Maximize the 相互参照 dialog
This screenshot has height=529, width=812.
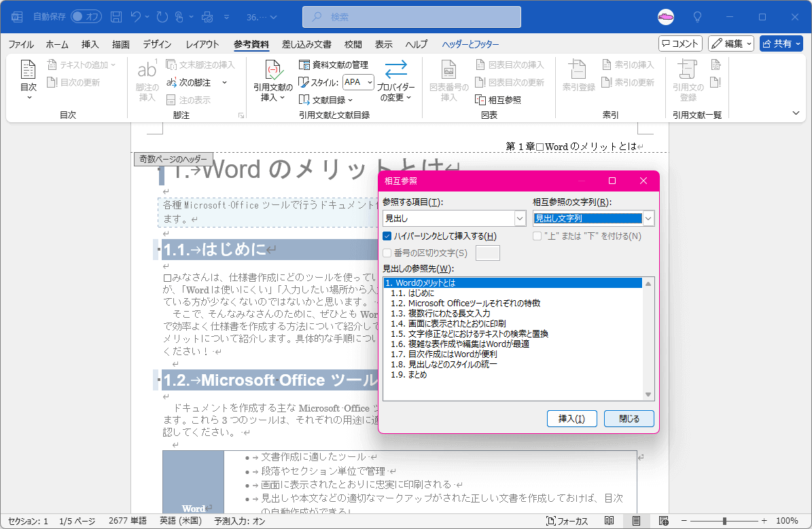612,181
